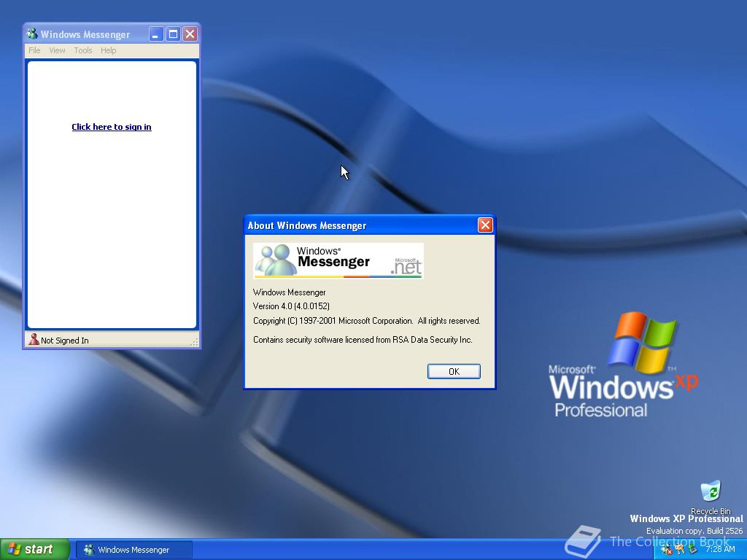747x560 pixels.
Task: Minimize the Windows Messenger window
Action: pyautogui.click(x=156, y=34)
